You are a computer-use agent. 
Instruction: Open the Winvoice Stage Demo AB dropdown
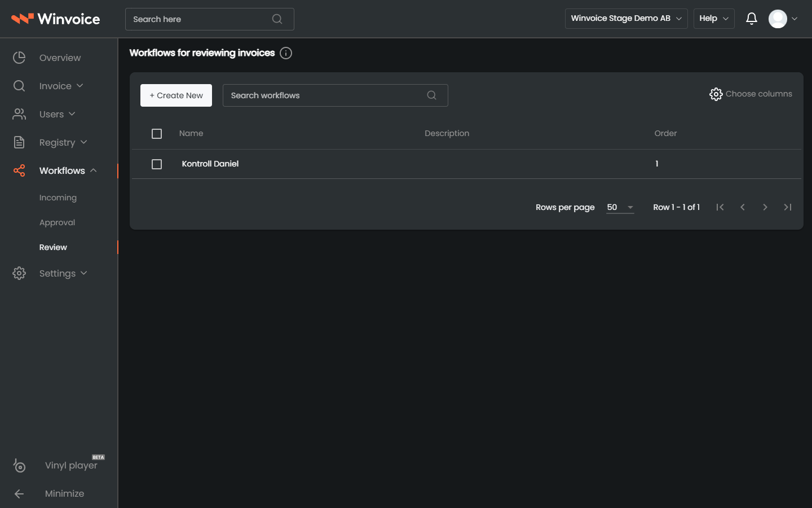(x=626, y=19)
